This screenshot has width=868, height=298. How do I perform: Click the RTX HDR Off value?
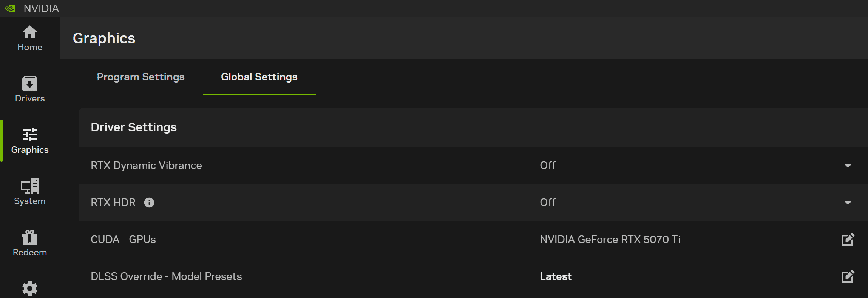[548, 203]
